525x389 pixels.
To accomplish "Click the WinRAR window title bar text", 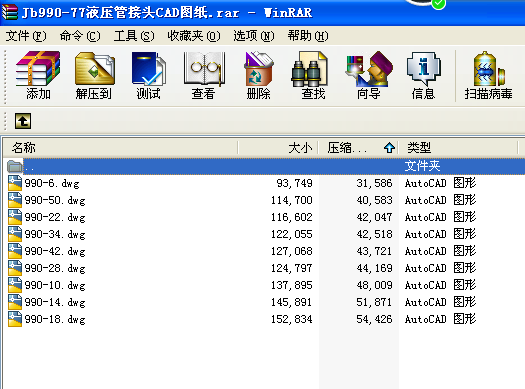I will [167, 13].
